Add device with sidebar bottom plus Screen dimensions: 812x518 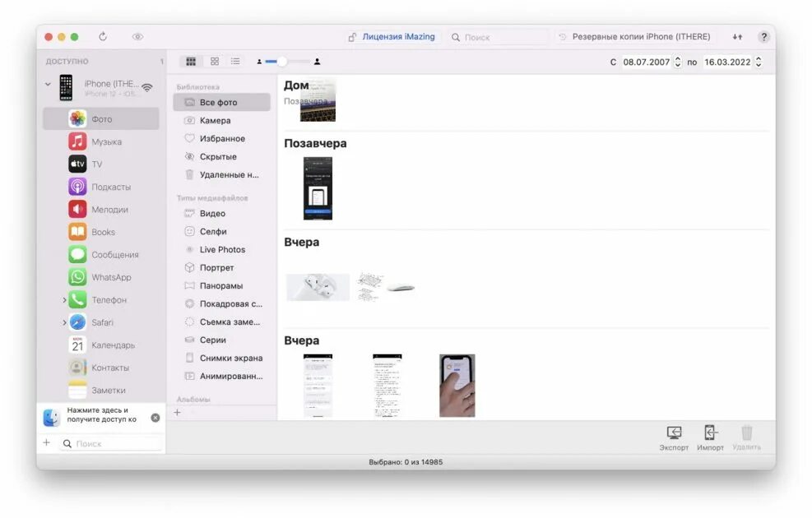point(47,443)
